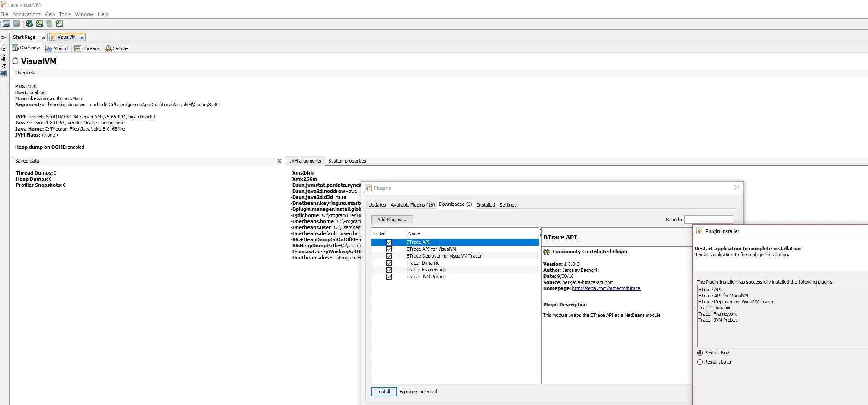
Task: Click the Load snapshot toolbar icon
Action: pos(6,24)
